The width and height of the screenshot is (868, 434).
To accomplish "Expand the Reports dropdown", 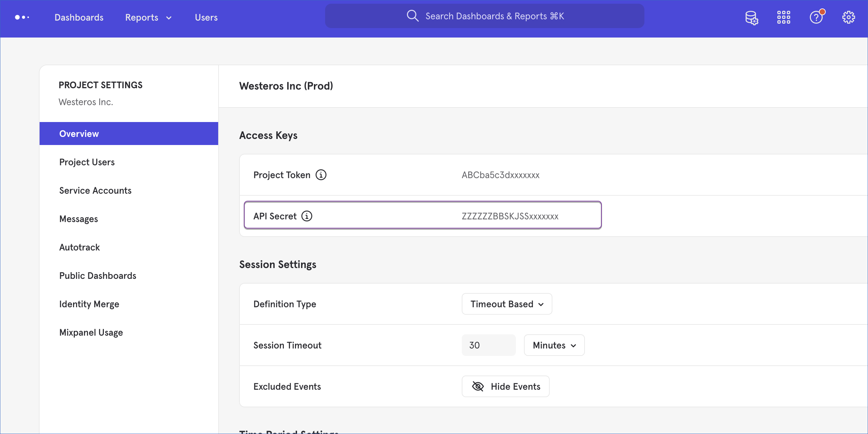I will pyautogui.click(x=148, y=17).
